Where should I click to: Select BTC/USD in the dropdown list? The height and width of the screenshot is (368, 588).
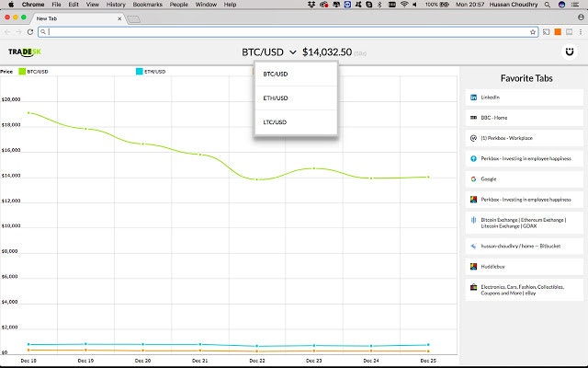click(x=296, y=74)
